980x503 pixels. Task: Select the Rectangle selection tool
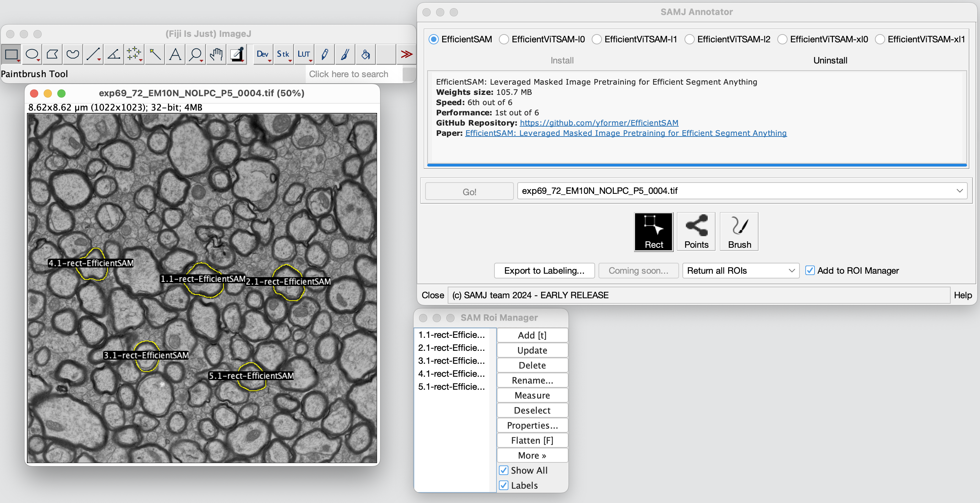11,54
